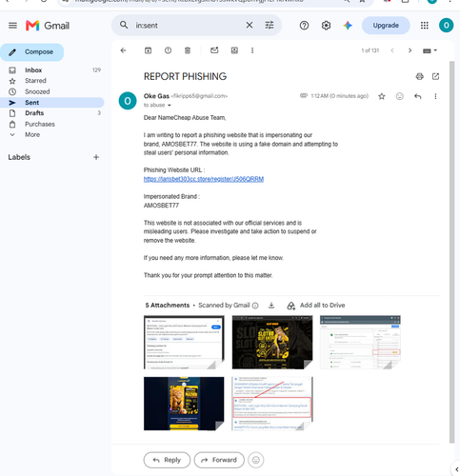Open the Purchases folder

tap(52, 124)
